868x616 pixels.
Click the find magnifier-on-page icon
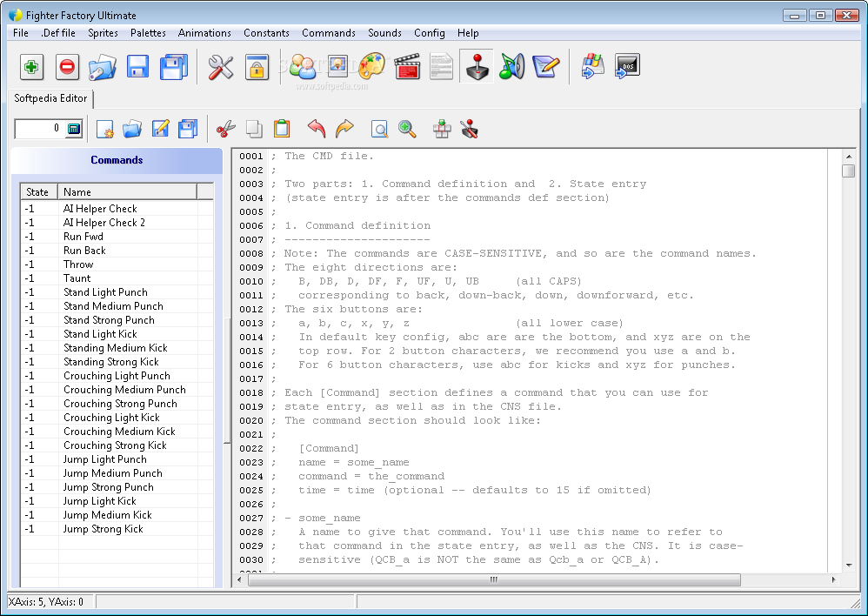tap(379, 130)
